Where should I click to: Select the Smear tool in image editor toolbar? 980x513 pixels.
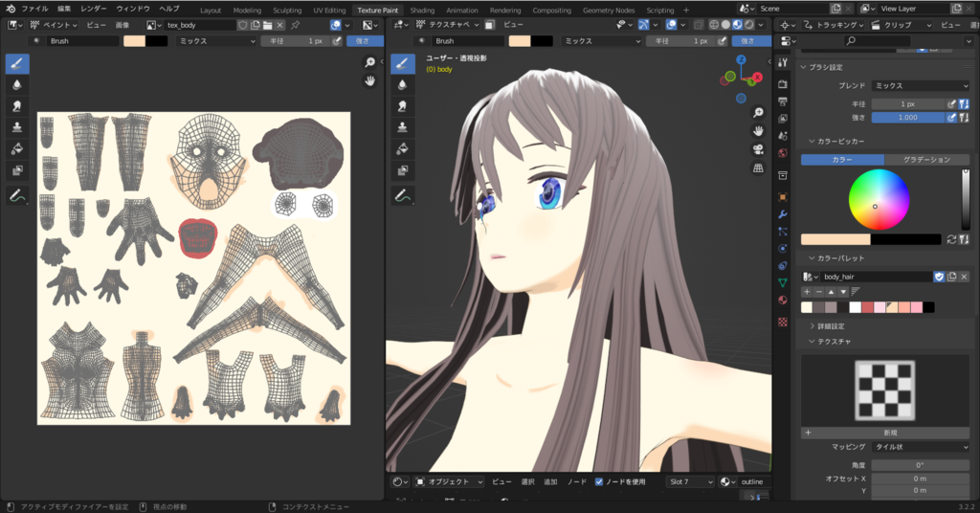tap(17, 106)
